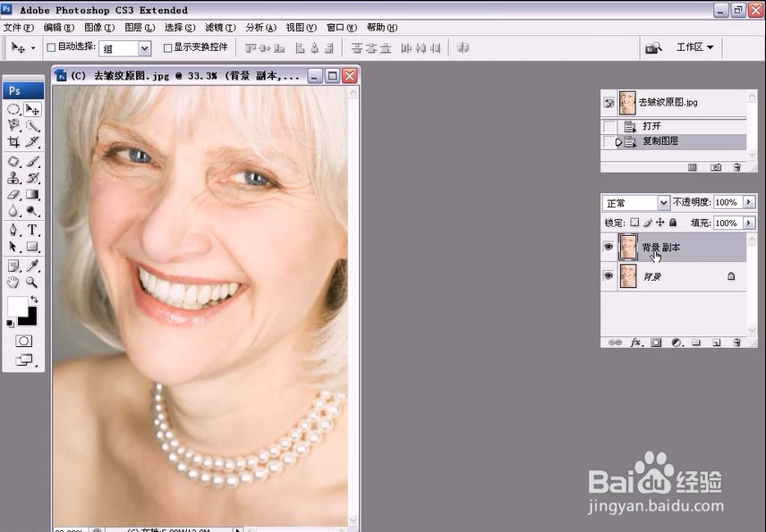This screenshot has width=766, height=532.
Task: Select the Clone Stamp tool
Action: [13, 178]
